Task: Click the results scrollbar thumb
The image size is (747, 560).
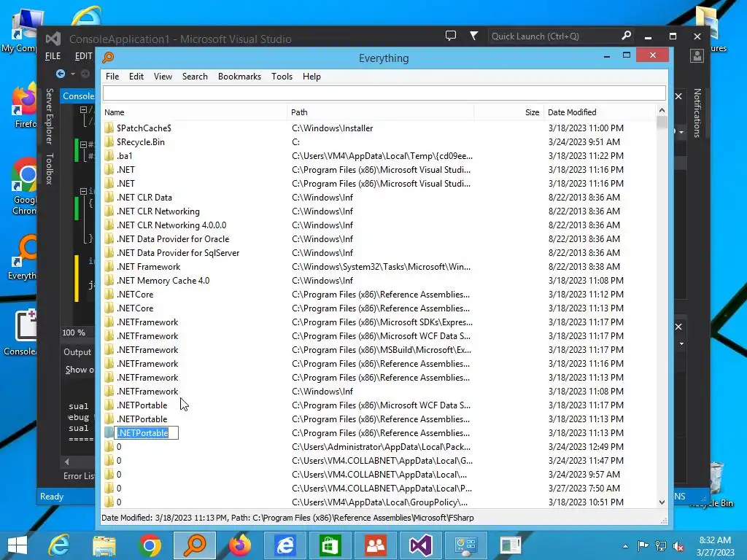Action: 662,122
